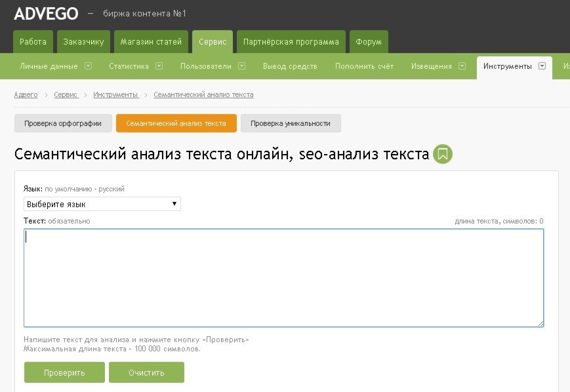Click the green bookmark icon beside the heading
Viewport: 570px width, 392px height.
click(443, 154)
